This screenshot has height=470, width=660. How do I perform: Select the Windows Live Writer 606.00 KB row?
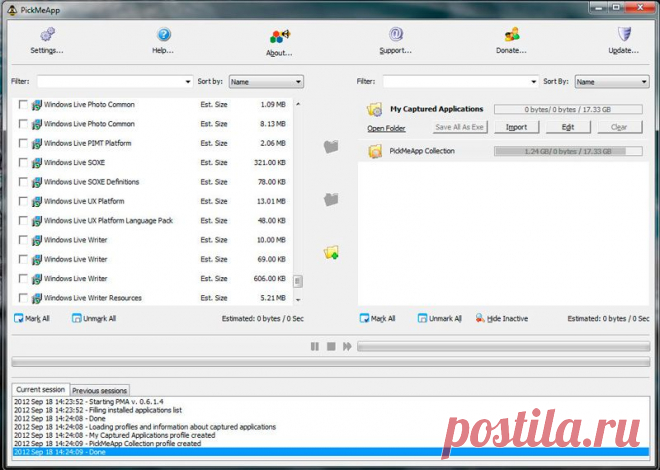153,279
